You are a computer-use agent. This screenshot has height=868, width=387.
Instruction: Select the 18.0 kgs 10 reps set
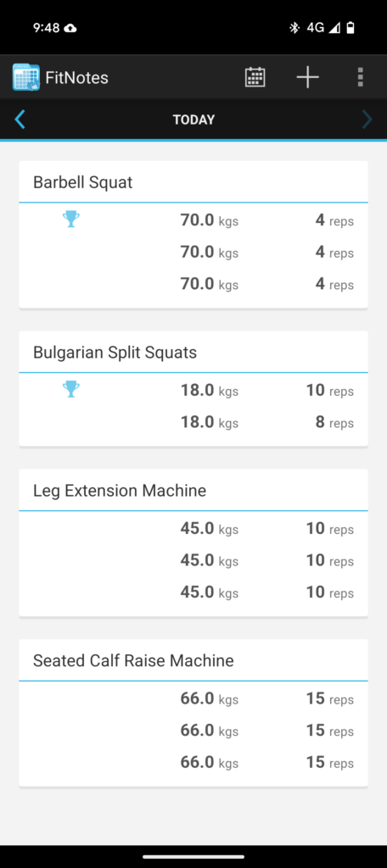193,391
